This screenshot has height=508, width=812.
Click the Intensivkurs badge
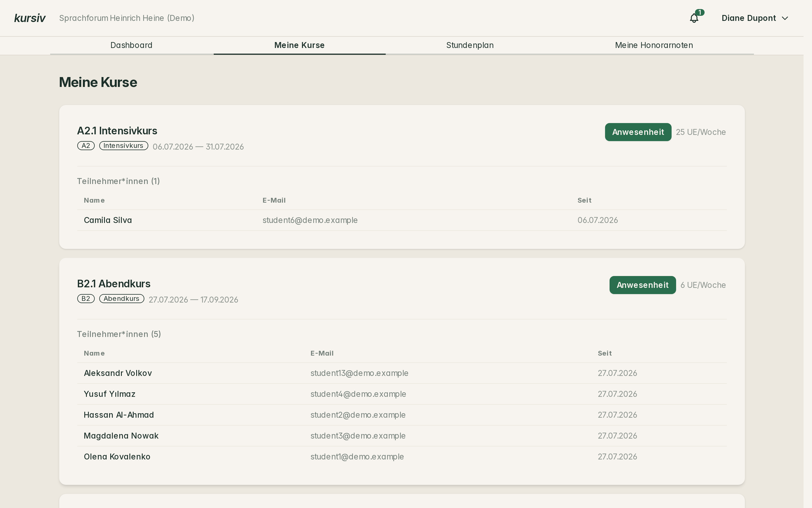pos(123,146)
